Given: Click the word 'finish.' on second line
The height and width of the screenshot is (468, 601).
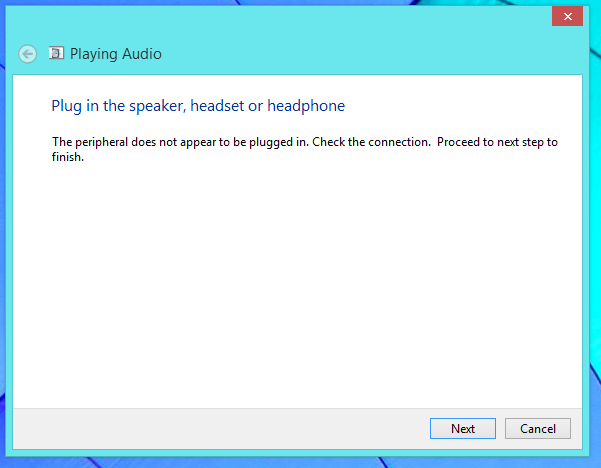Looking at the screenshot, I should pos(68,157).
